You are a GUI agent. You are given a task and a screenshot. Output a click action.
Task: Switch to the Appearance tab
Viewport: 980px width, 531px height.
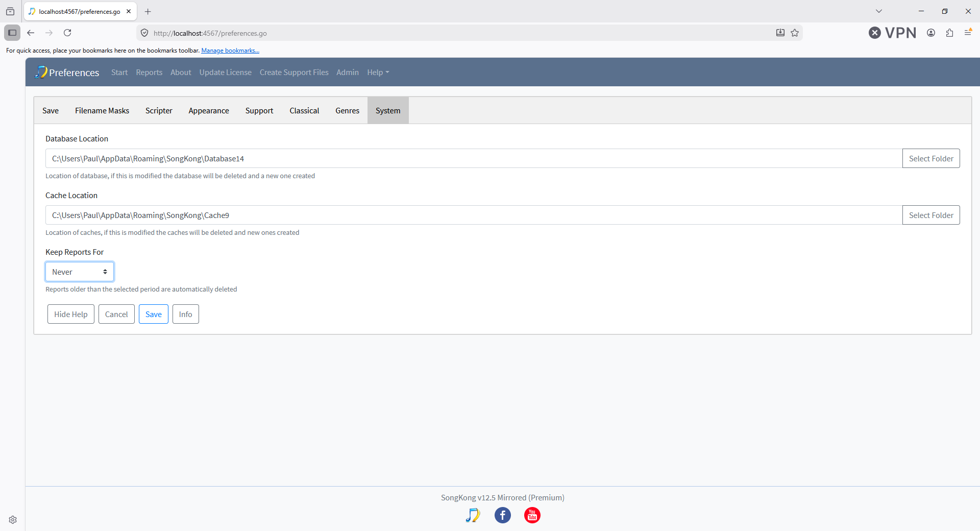[209, 110]
